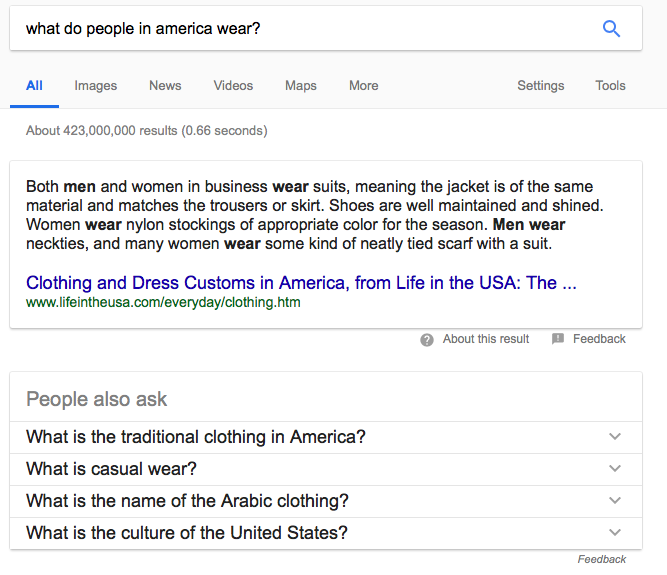Switch to the News tab
This screenshot has width=667, height=575.
tap(165, 86)
